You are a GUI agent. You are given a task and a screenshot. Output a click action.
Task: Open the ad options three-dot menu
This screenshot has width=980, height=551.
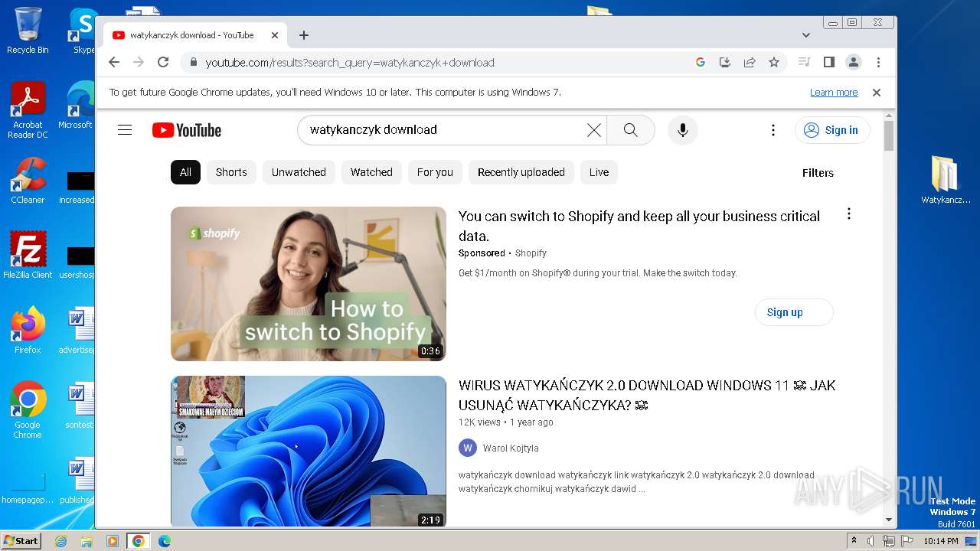(x=848, y=214)
